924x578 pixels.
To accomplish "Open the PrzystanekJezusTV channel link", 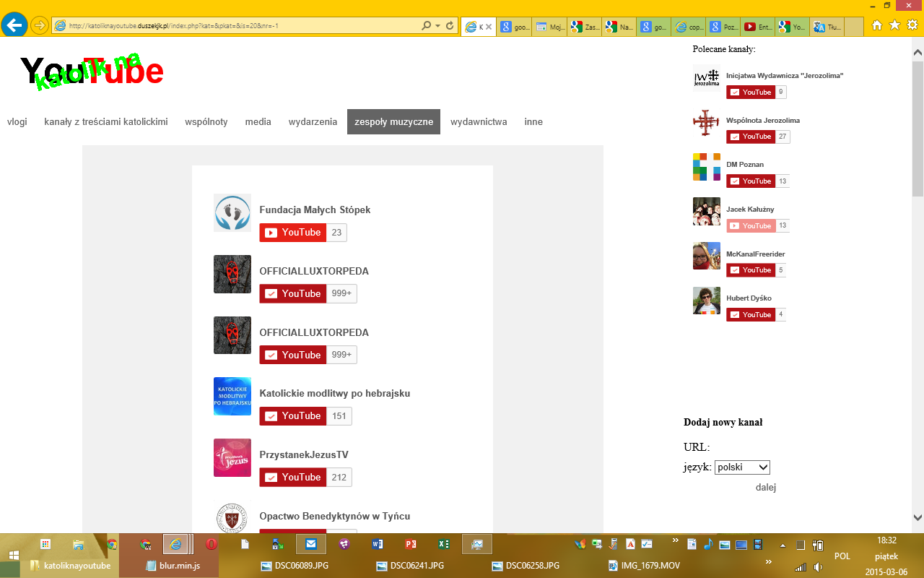I will point(304,455).
